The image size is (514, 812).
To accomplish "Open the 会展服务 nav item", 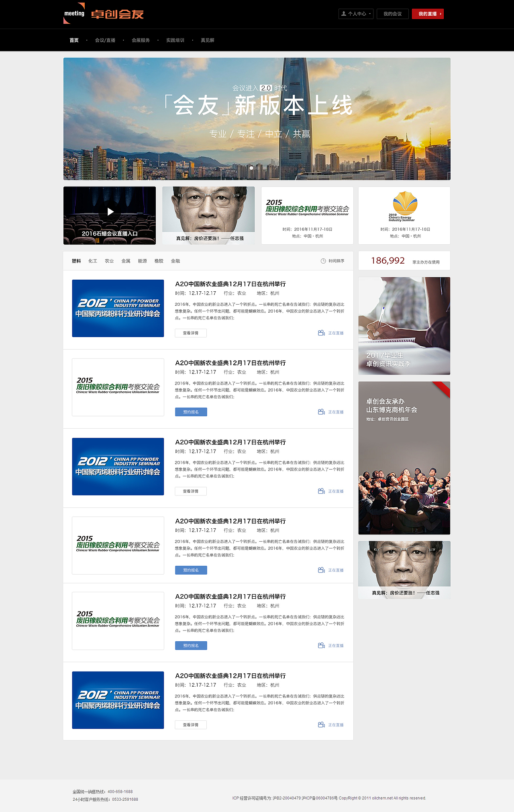I will [141, 40].
